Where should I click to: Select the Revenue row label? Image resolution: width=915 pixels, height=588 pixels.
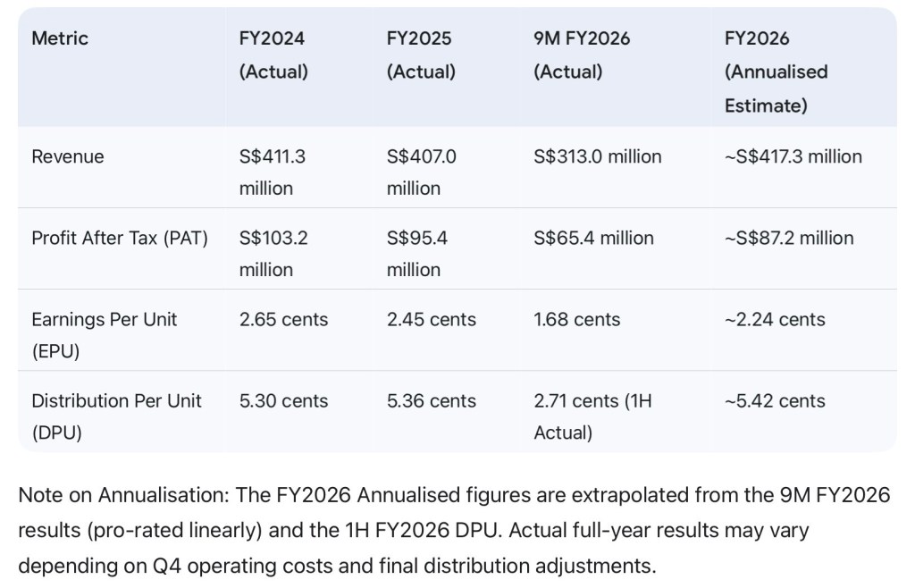pos(68,156)
